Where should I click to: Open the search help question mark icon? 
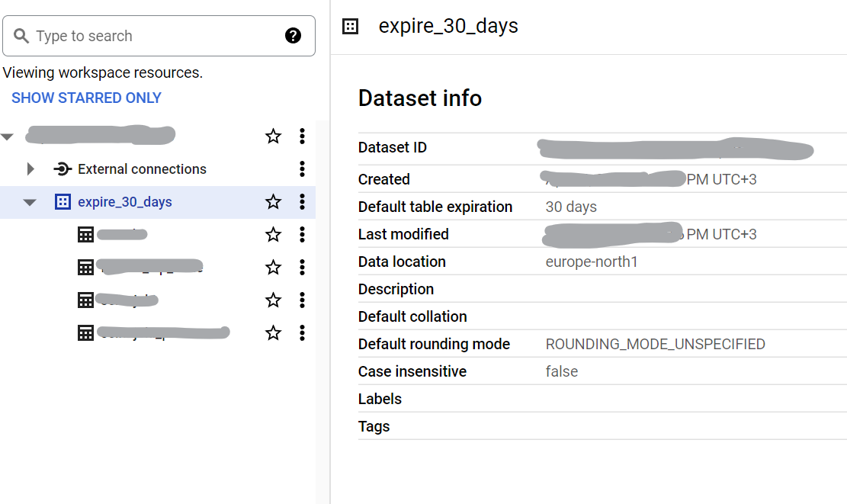[293, 36]
